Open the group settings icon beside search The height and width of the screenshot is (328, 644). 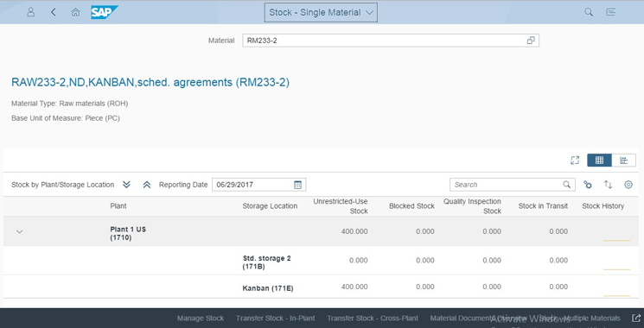pos(588,185)
